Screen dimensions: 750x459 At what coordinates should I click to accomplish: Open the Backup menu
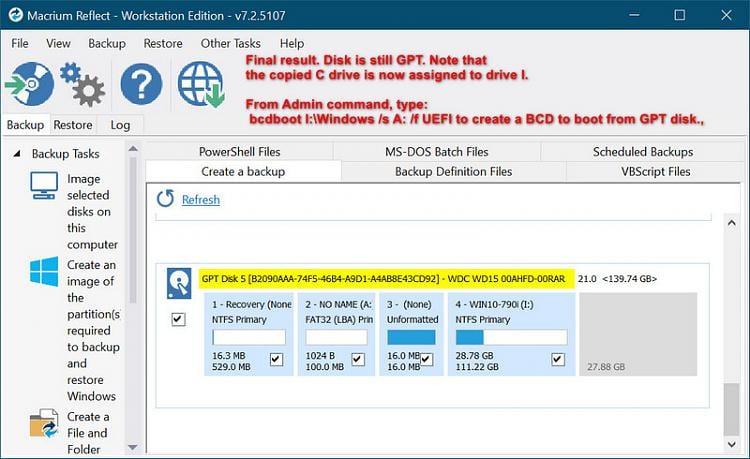(107, 44)
